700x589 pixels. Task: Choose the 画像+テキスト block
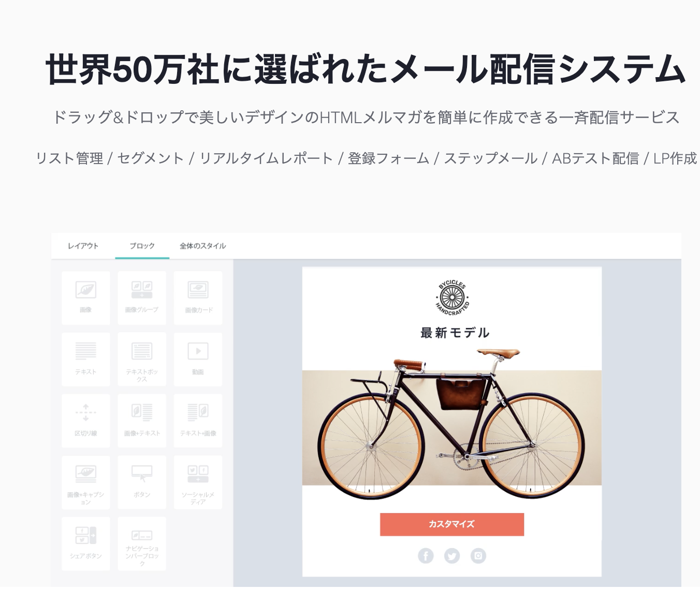point(142,421)
